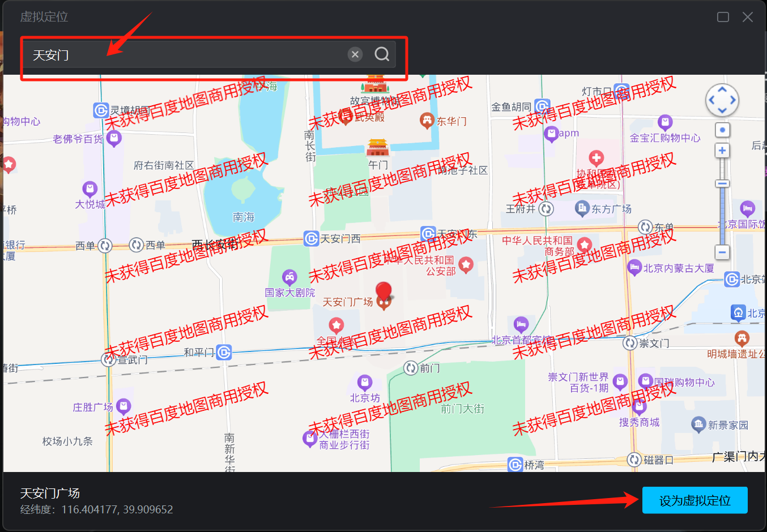Image resolution: width=767 pixels, height=532 pixels.
Task: Click the 国家大剧院 marker icon
Action: click(x=289, y=277)
